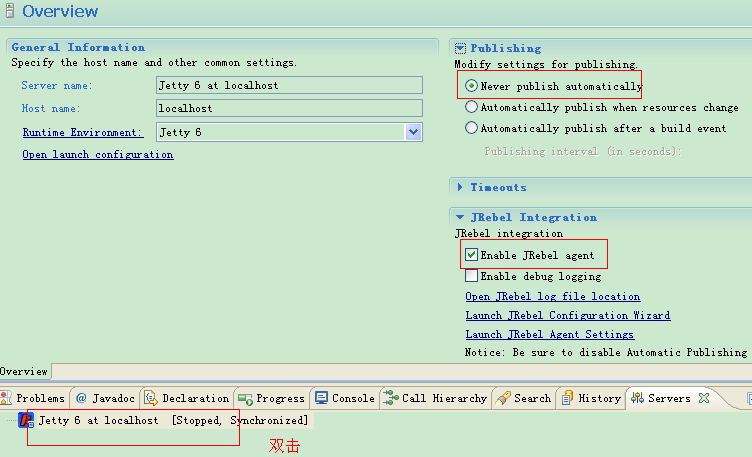Click the Console monitor icon
This screenshot has width=752, height=457.
pos(321,398)
